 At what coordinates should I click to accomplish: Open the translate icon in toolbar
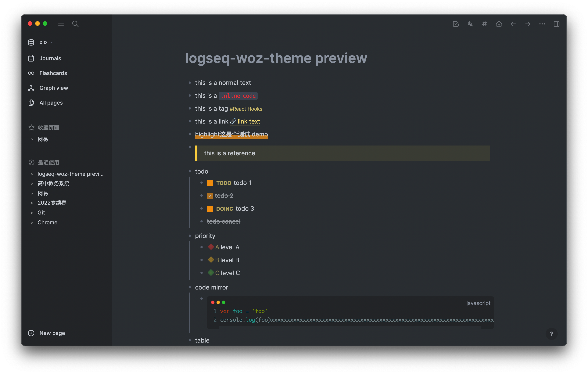point(470,24)
